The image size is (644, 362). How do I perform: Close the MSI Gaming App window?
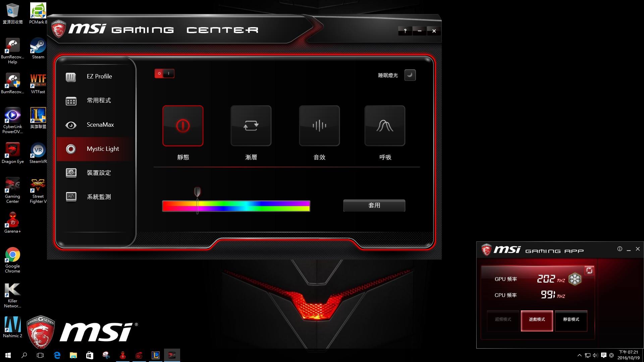[638, 249]
